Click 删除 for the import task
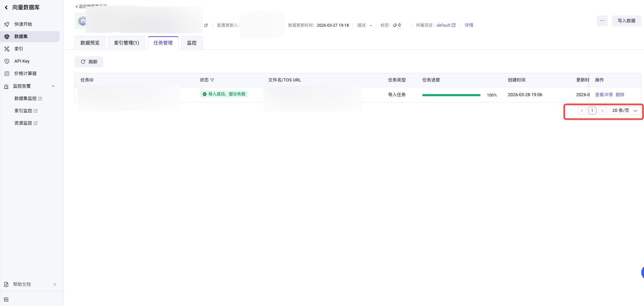The image size is (644, 306). click(620, 94)
